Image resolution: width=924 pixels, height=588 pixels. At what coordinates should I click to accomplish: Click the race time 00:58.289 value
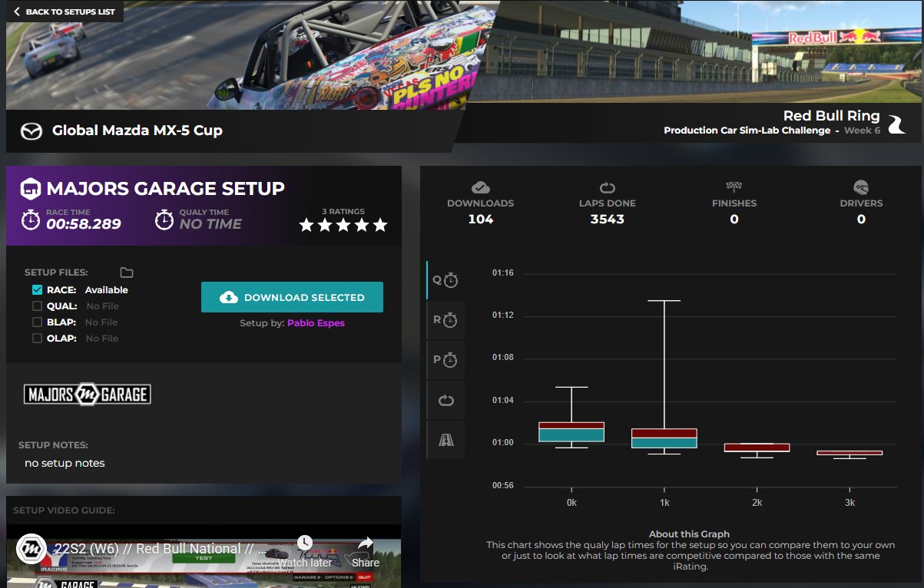click(84, 224)
